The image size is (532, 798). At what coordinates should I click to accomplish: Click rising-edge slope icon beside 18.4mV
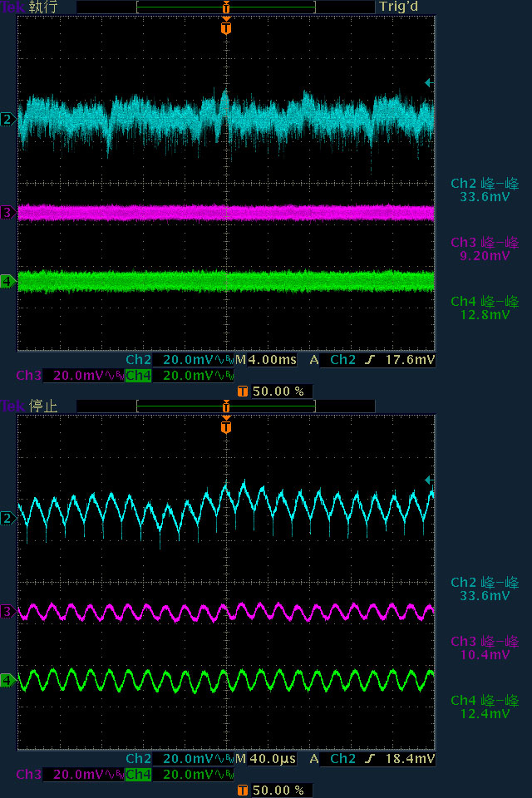(370, 759)
